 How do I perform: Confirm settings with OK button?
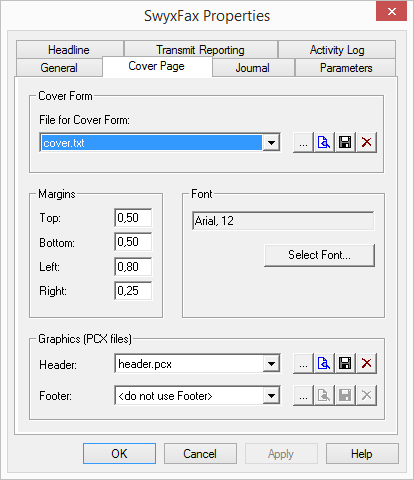pos(119,454)
